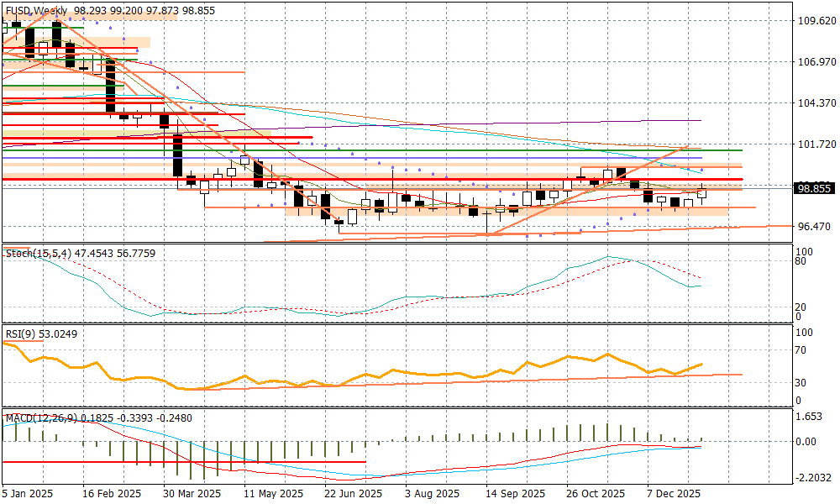Click the 106.970 price axis label

816,62
